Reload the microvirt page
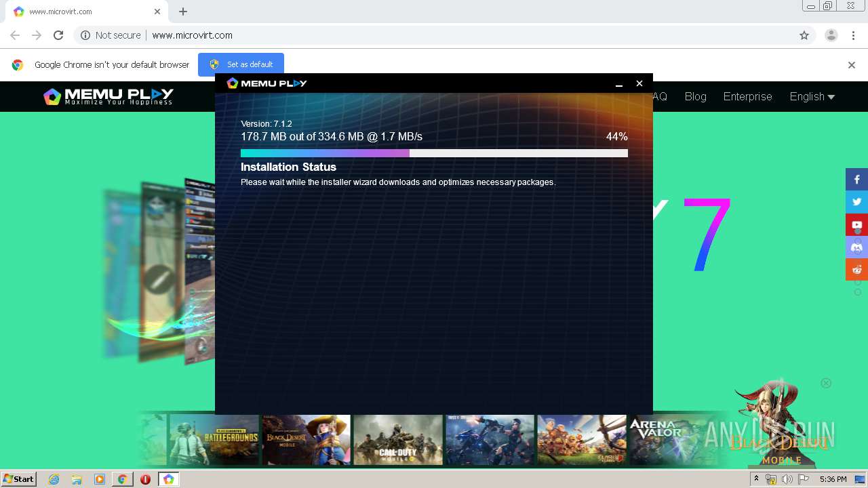 pos(58,35)
